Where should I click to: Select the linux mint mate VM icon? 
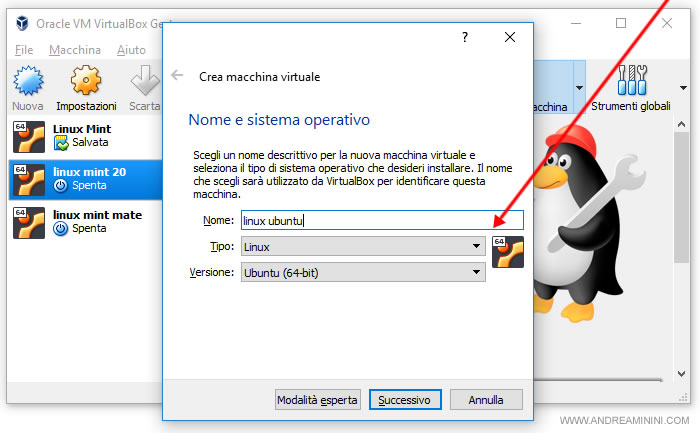(x=28, y=222)
